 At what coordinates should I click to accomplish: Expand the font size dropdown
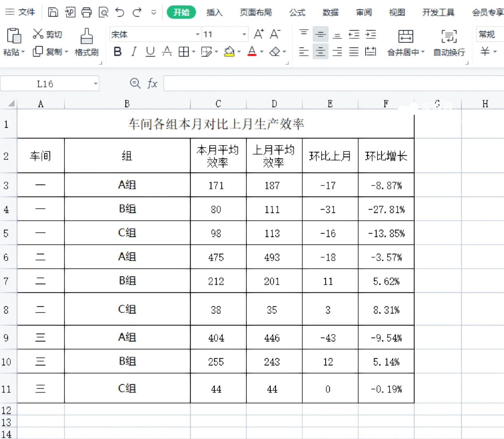tap(244, 34)
